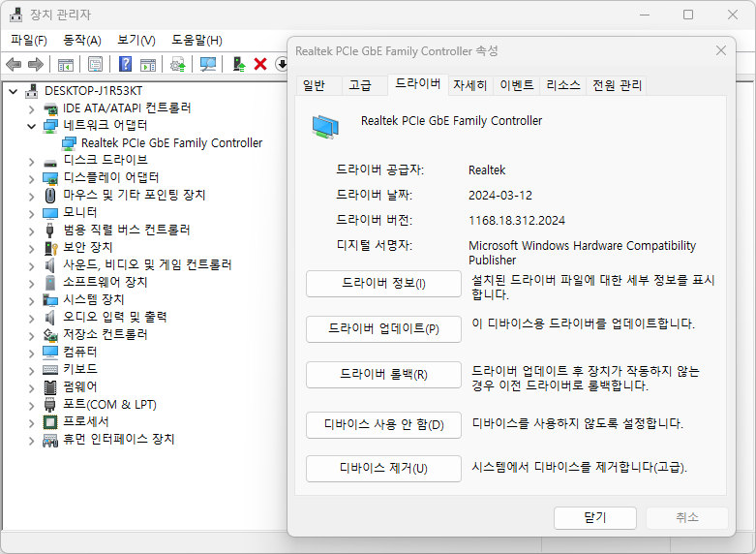756x554 pixels.
Task: Expand the 시스템 장치 category
Action: (x=31, y=301)
